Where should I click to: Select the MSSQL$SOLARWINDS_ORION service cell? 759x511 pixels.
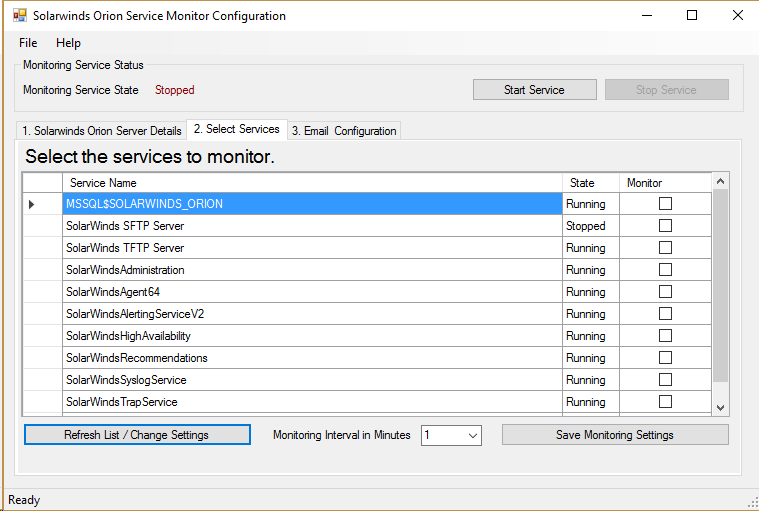click(312, 204)
